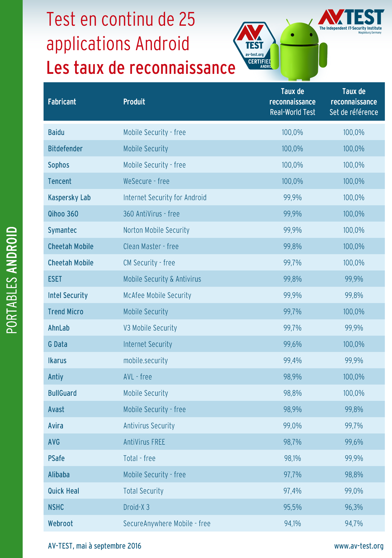The width and height of the screenshot is (392, 558).
Task: Click the 'Produit' column header
Action: (134, 102)
